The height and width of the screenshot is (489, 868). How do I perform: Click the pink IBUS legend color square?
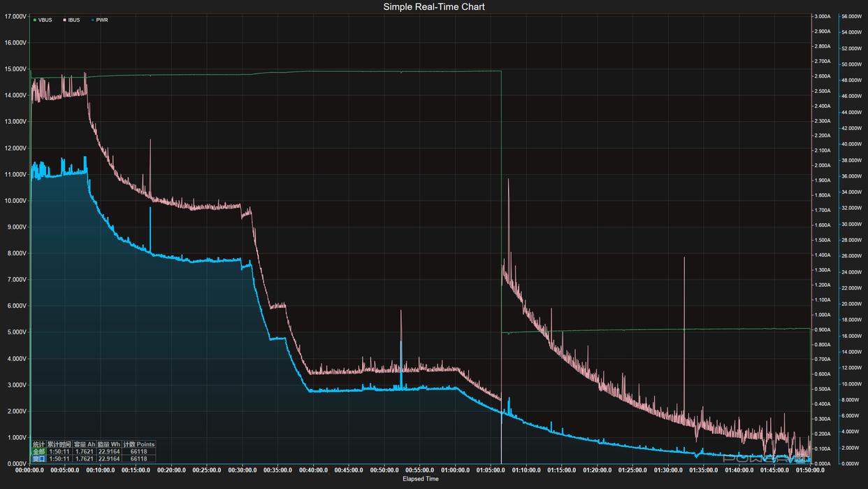pos(65,20)
